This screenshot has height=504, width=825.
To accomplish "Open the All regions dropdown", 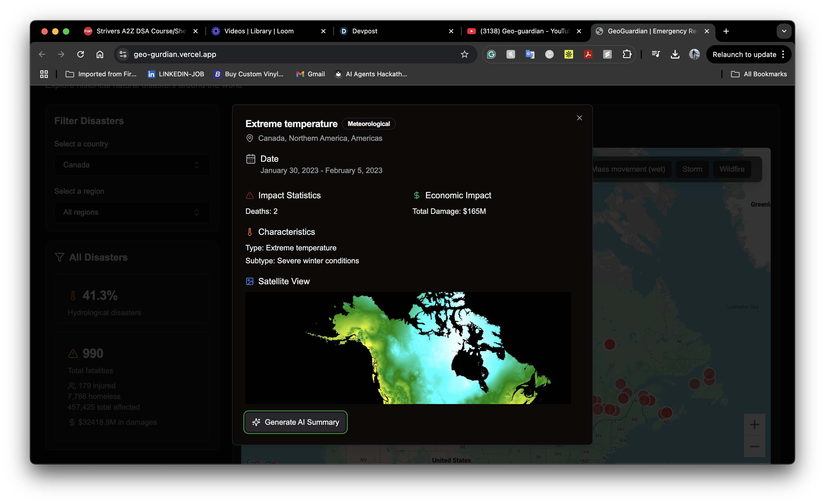I will 132,212.
